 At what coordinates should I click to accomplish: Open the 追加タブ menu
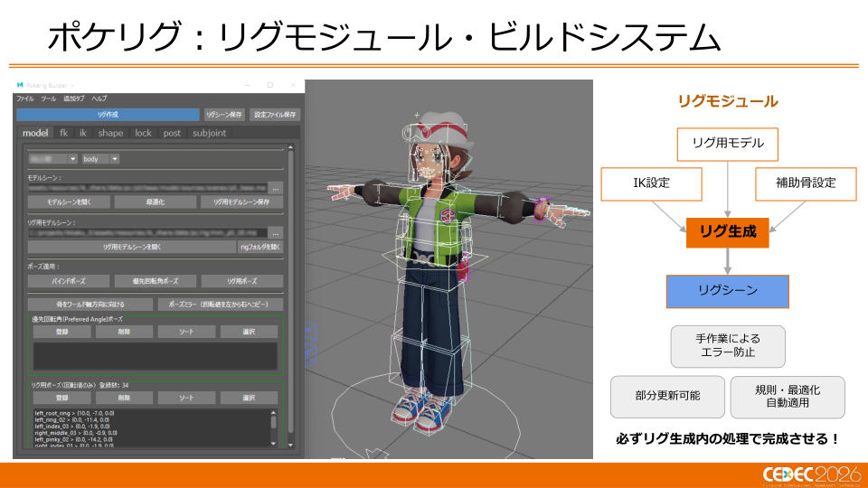click(73, 99)
